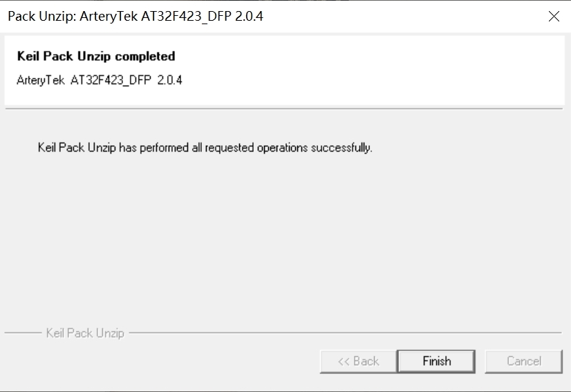The width and height of the screenshot is (571, 392).
Task: Select the word 'completed' in the heading
Action: (145, 56)
